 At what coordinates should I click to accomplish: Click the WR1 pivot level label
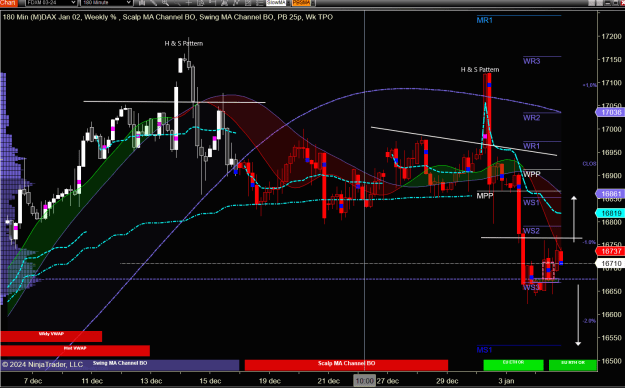pyautogui.click(x=531, y=146)
